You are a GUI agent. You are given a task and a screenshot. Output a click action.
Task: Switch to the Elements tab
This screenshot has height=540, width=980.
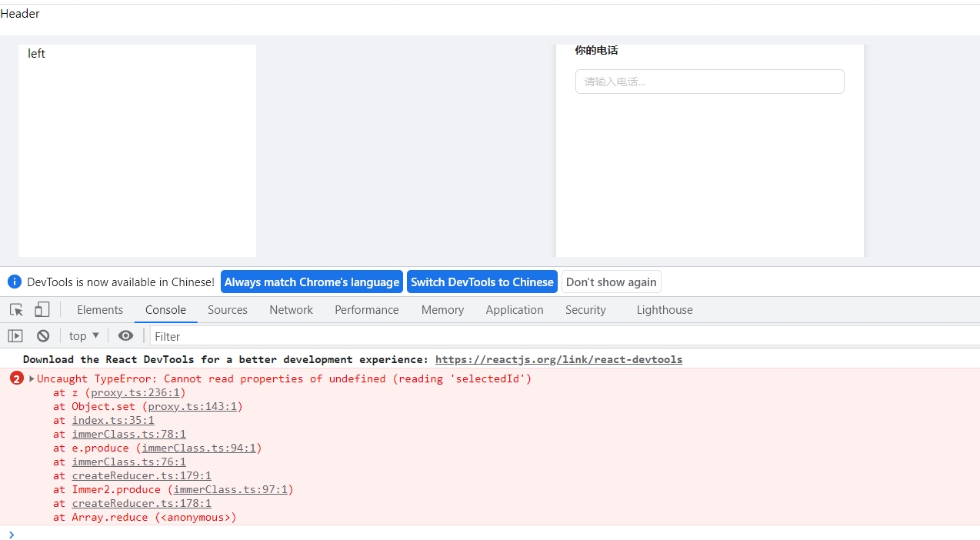(100, 310)
